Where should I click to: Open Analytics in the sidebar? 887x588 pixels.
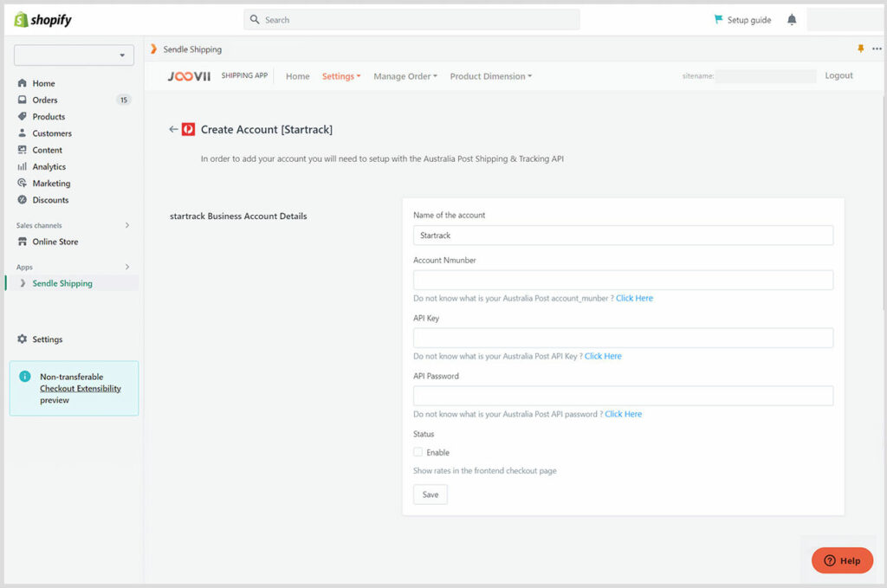[x=49, y=167]
